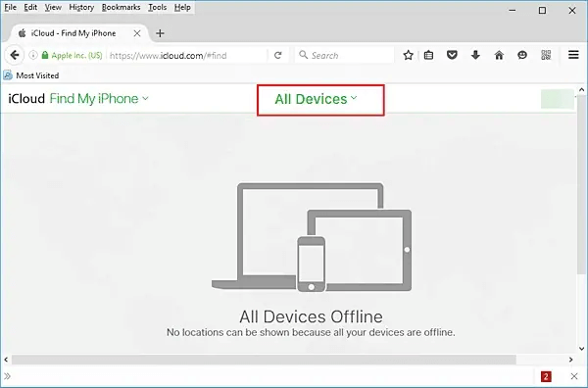Click the Pocket save icon
This screenshot has width=588, height=388.
pos(452,56)
